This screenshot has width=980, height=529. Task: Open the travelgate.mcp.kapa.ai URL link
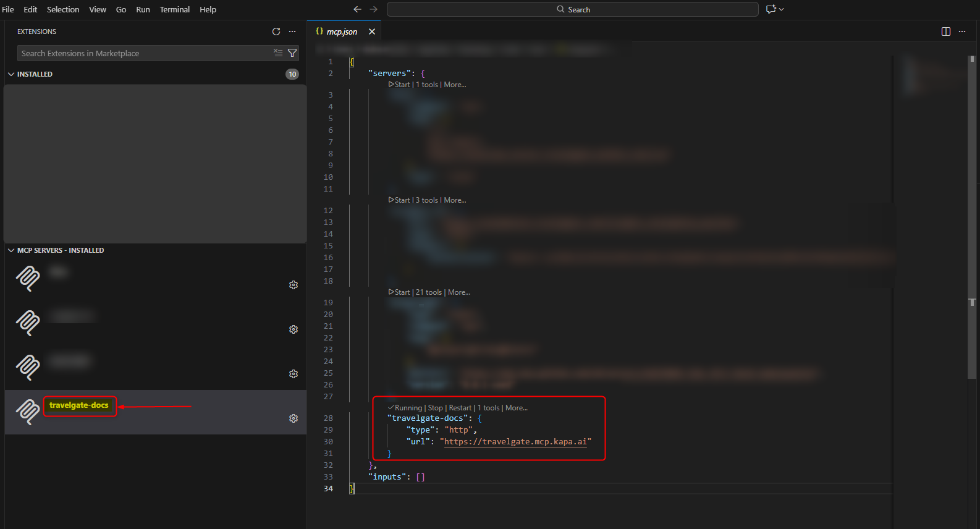tap(515, 441)
